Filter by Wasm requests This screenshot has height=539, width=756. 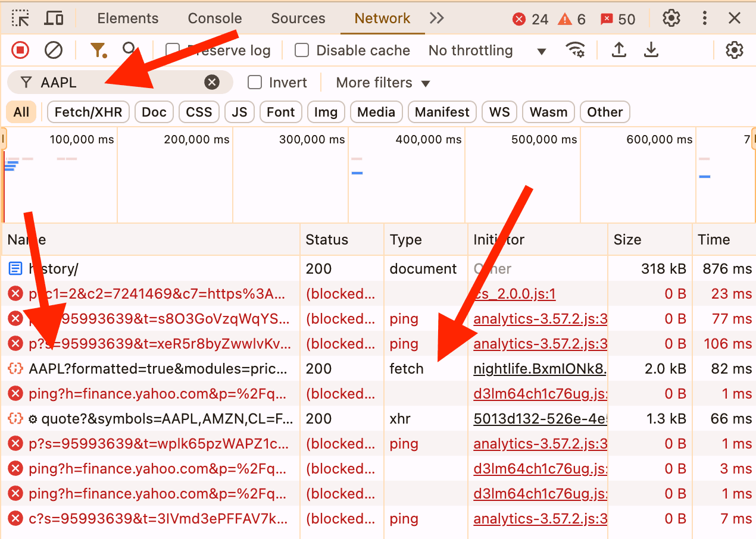[548, 112]
